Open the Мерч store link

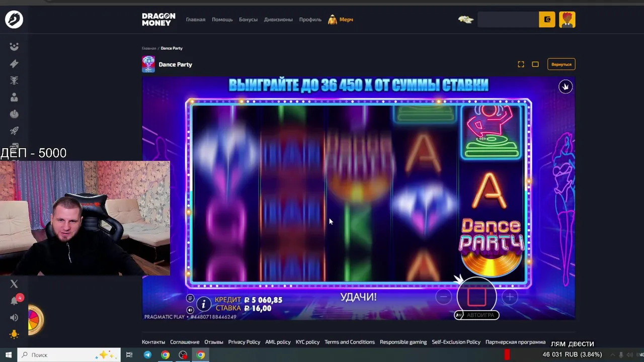click(x=341, y=20)
